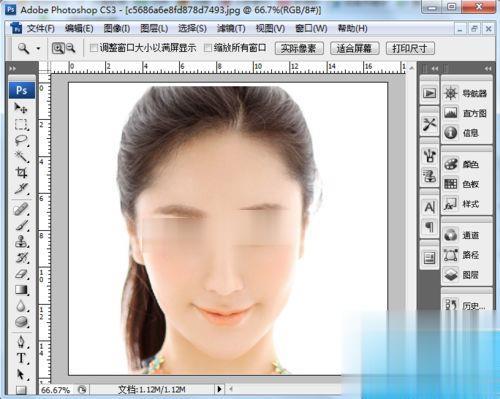The width and height of the screenshot is (500, 399).
Task: Choose the Zoom In magnifier icon
Action: [x=58, y=48]
